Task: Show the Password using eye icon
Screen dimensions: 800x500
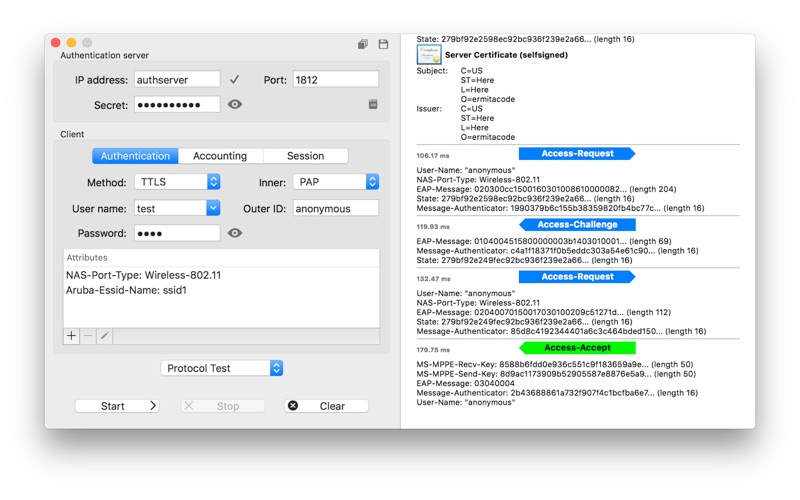Action: pos(235,233)
